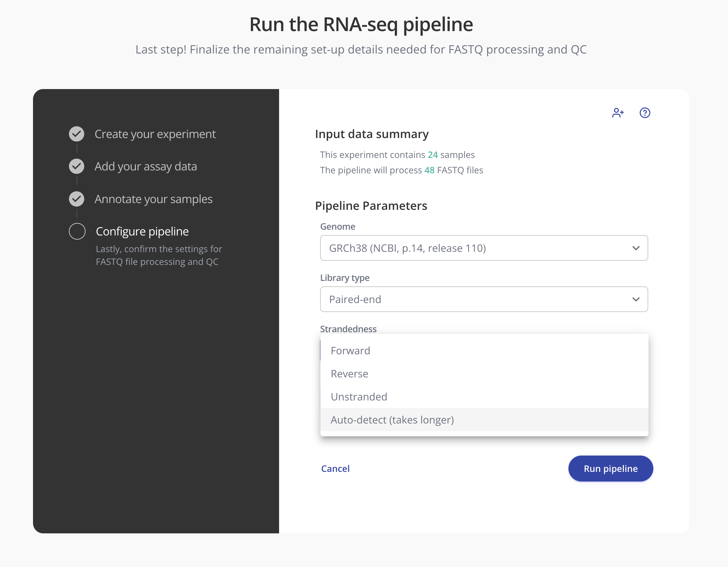Image resolution: width=728 pixels, height=567 pixels.
Task: Go to Add your assay data step
Action: [x=146, y=166]
